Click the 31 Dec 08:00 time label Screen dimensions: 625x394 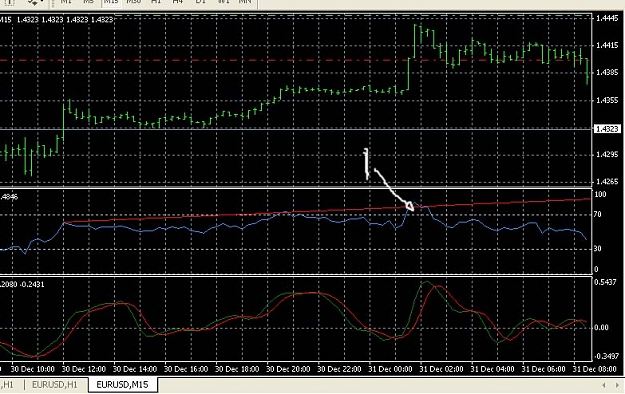pos(594,369)
